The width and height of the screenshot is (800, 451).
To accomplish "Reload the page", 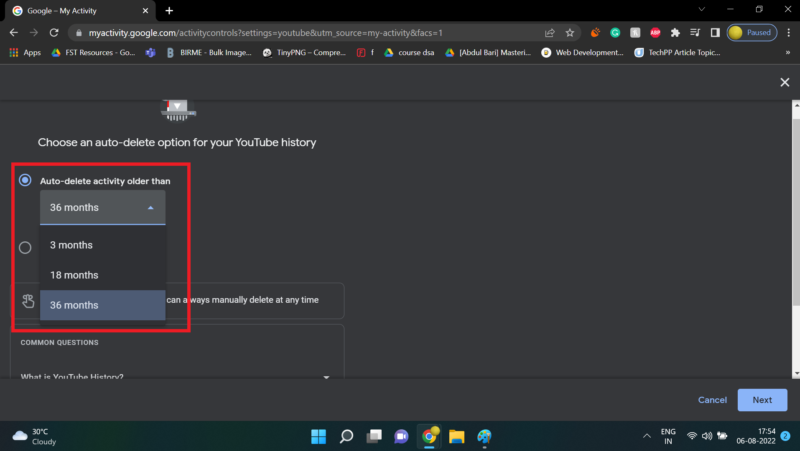I will [x=56, y=32].
